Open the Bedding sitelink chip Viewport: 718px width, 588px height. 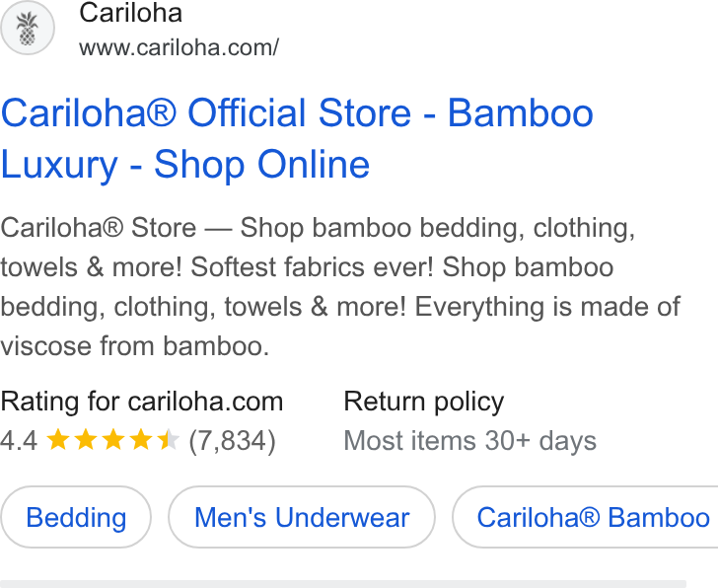pos(76,518)
